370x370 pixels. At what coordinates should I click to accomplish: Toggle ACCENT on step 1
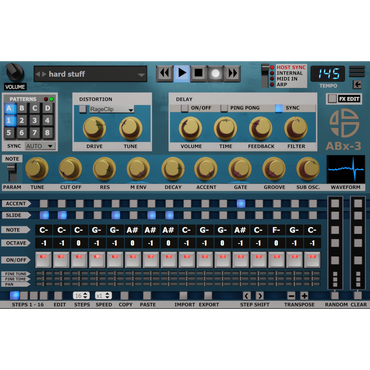point(44,203)
